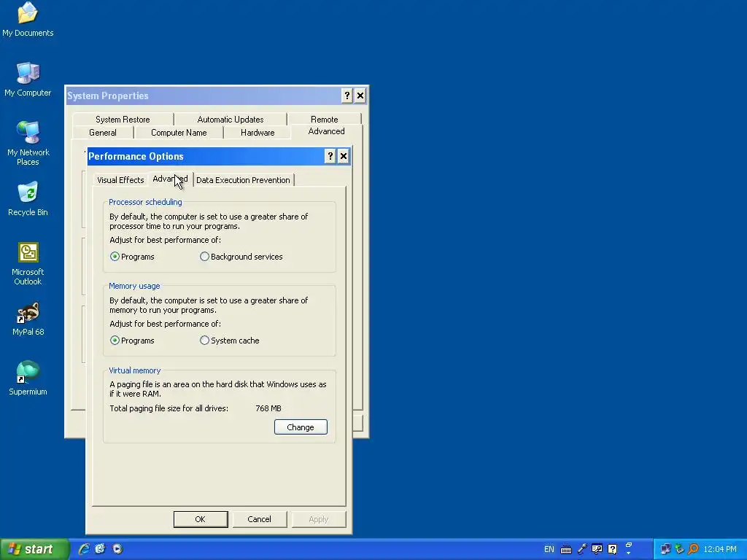This screenshot has height=560, width=747.
Task: Switch to the Visual Effects tab
Action: point(120,180)
